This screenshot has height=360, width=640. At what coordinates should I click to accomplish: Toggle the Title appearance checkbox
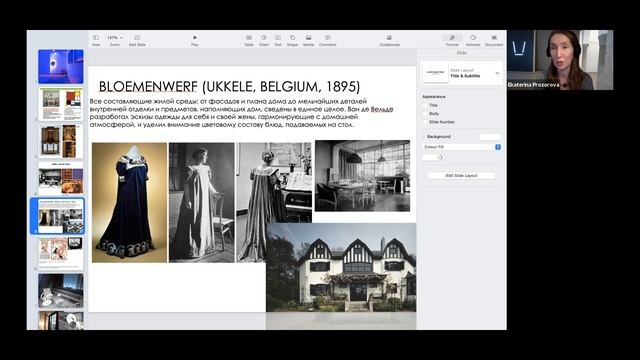425,105
